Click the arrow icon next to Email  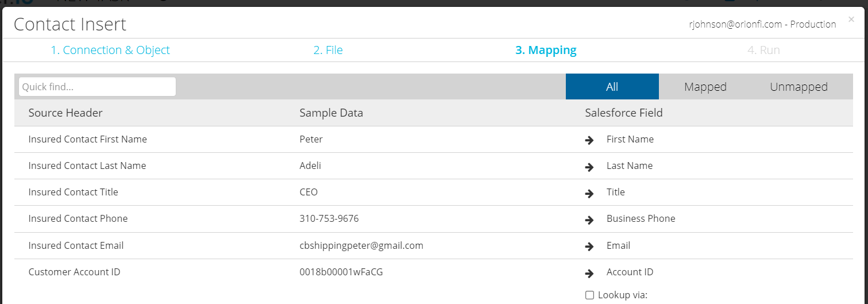pyautogui.click(x=589, y=247)
